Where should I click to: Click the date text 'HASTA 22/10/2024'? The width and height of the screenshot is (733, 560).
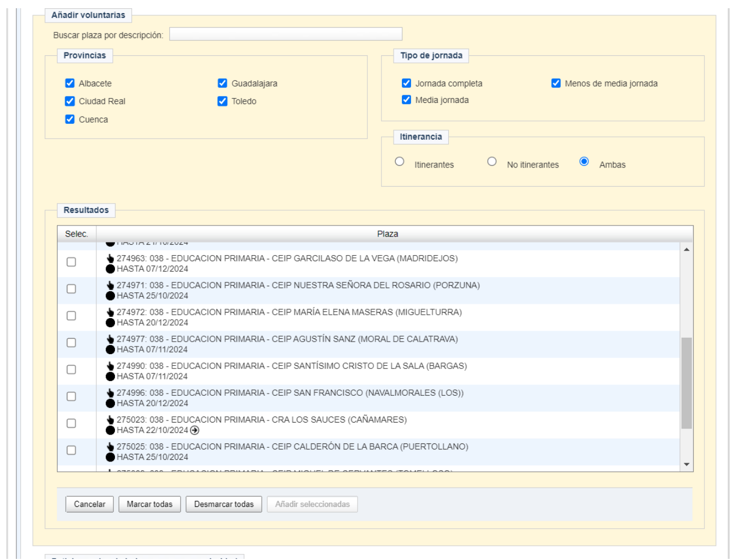pos(152,430)
